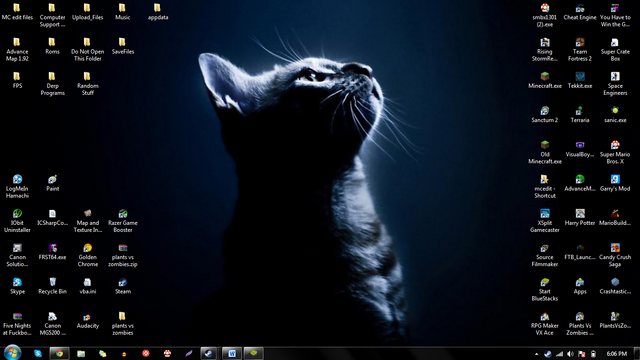Select Old Minecraft.exe icon

click(x=544, y=152)
